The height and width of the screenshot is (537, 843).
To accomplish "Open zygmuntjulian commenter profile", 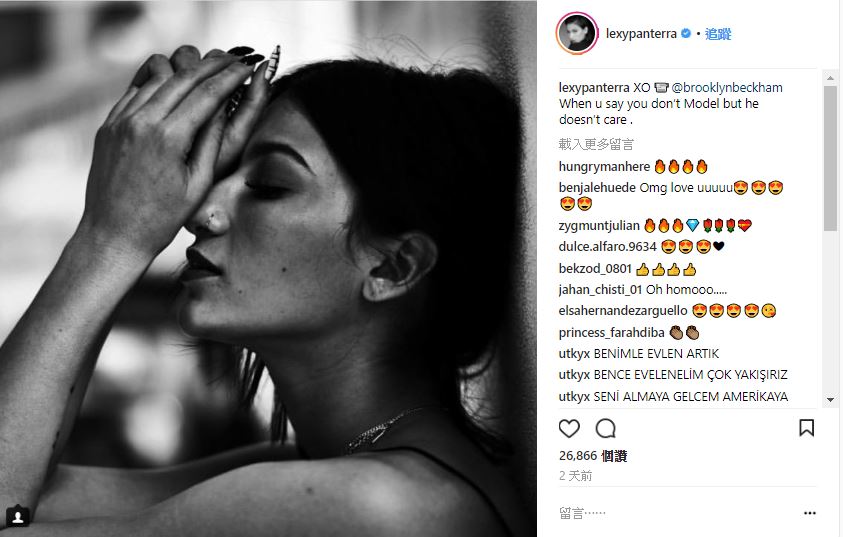I will [599, 226].
